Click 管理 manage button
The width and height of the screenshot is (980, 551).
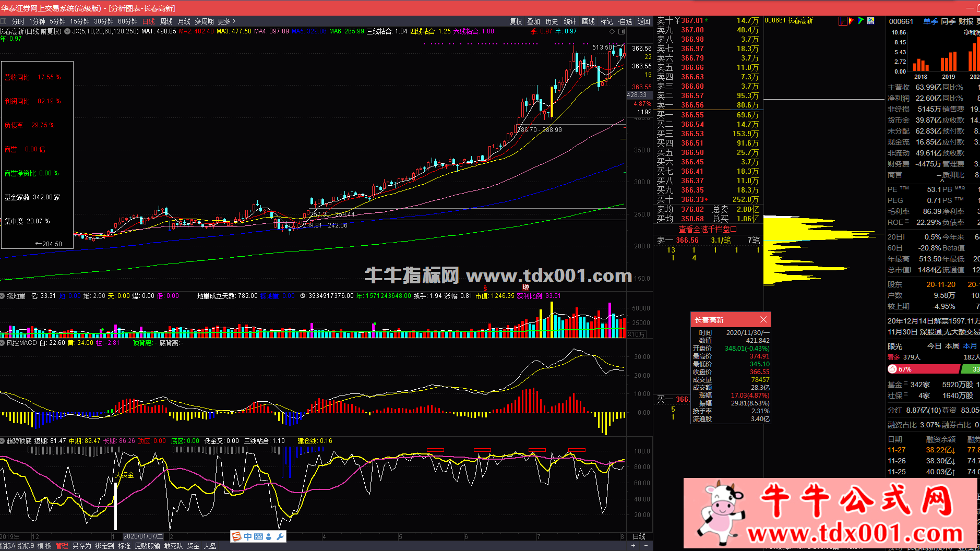(62, 546)
